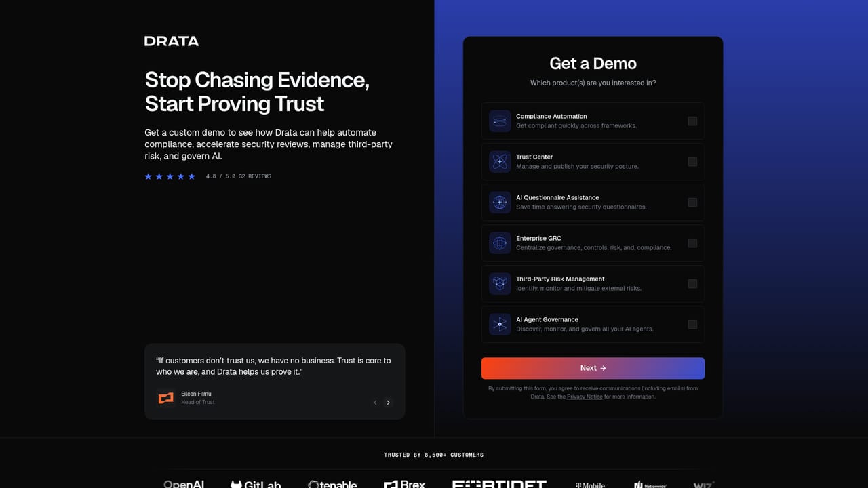
Task: Check the Third-Party Risk Management checkbox
Action: tap(692, 284)
